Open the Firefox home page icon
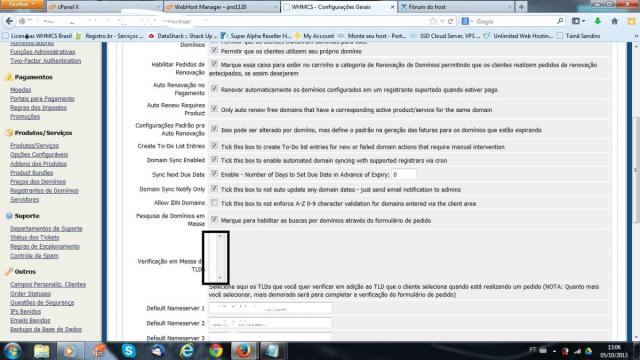The height and width of the screenshot is (360, 640). 614,21
